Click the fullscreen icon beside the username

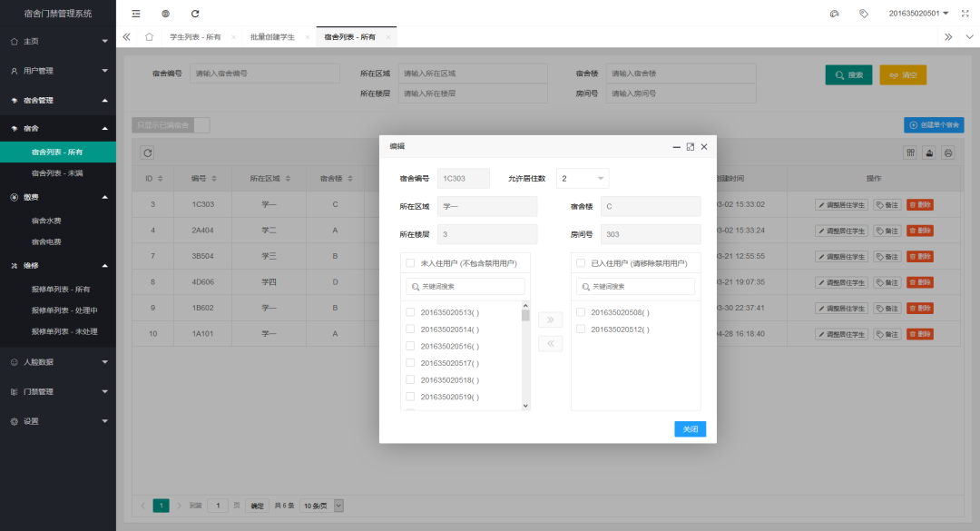965,13
